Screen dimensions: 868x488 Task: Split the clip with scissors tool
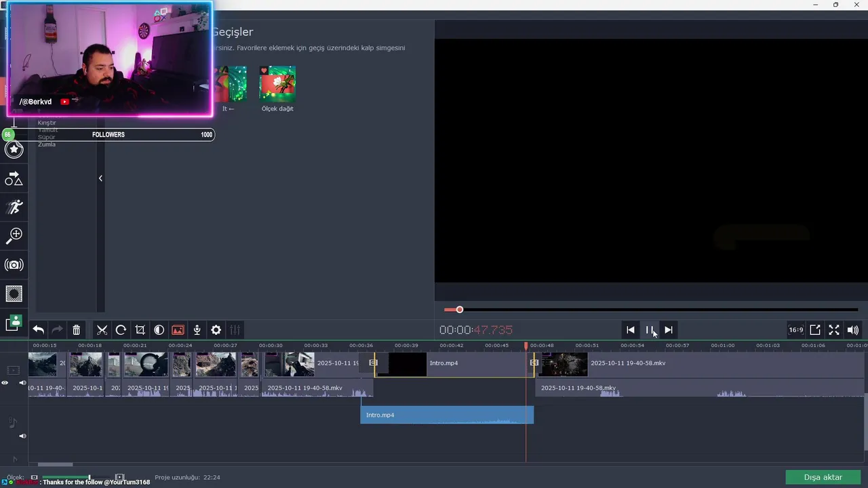click(x=102, y=330)
